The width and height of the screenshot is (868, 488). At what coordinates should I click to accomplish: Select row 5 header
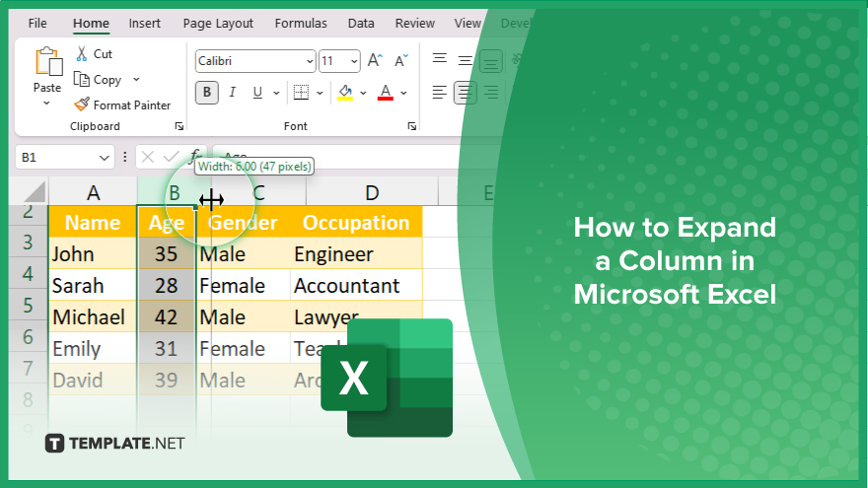point(28,305)
